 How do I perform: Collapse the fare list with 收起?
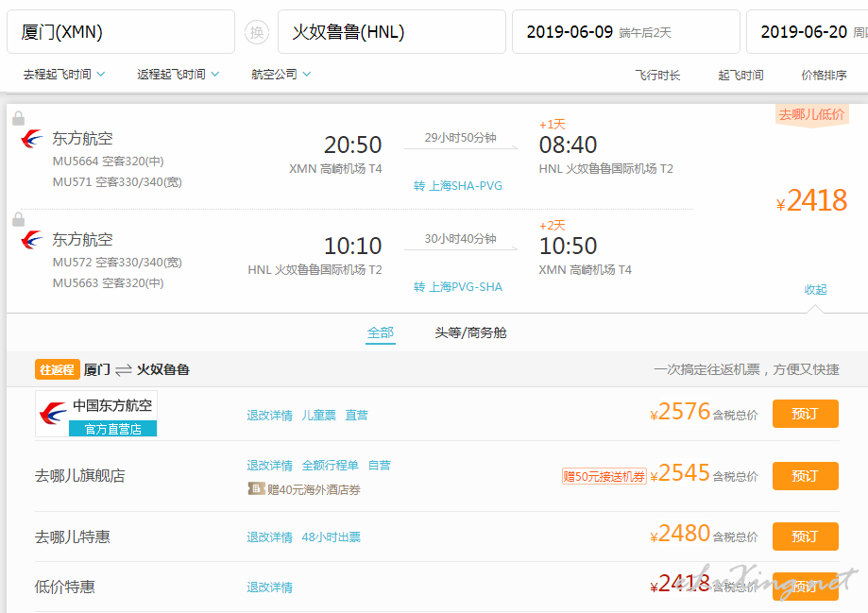(815, 290)
